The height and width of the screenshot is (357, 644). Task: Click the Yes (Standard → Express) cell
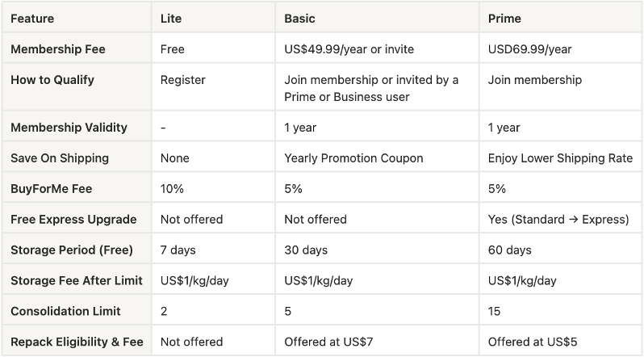(558, 220)
